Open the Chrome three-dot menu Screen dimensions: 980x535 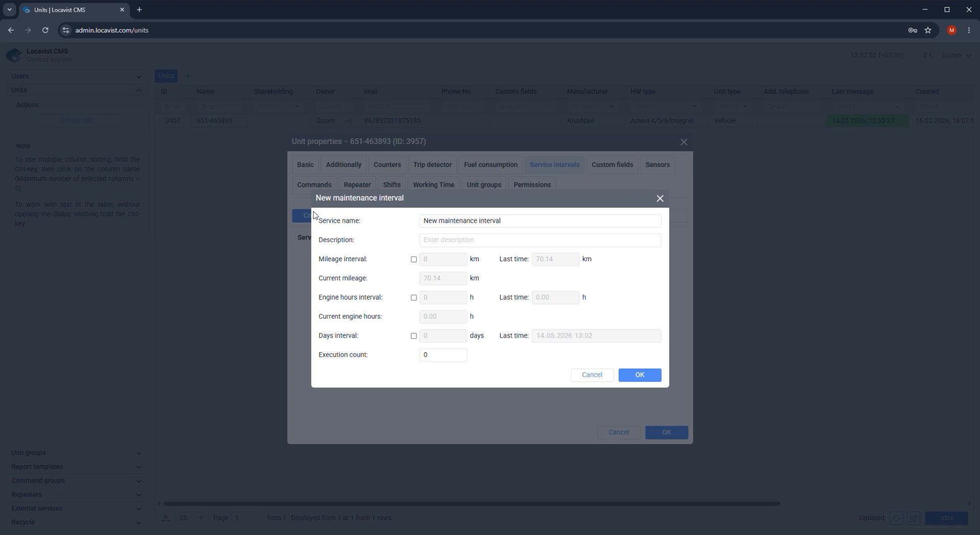[x=969, y=30]
